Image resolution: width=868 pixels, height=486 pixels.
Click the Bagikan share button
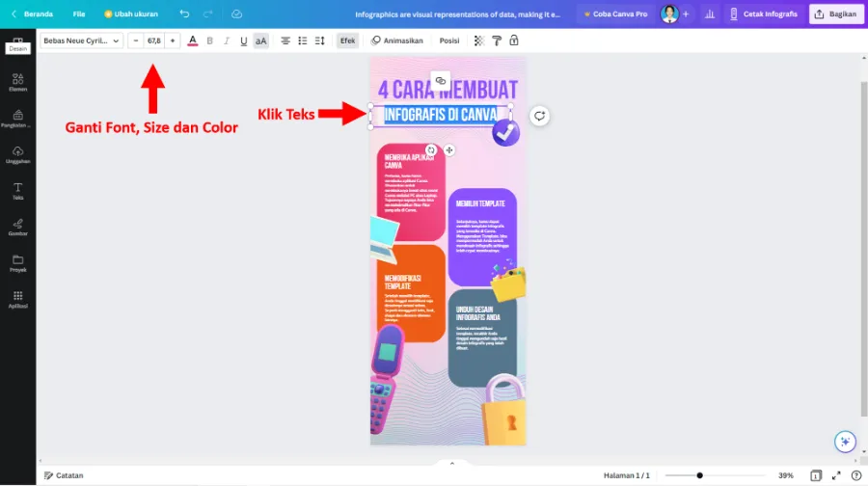point(836,13)
